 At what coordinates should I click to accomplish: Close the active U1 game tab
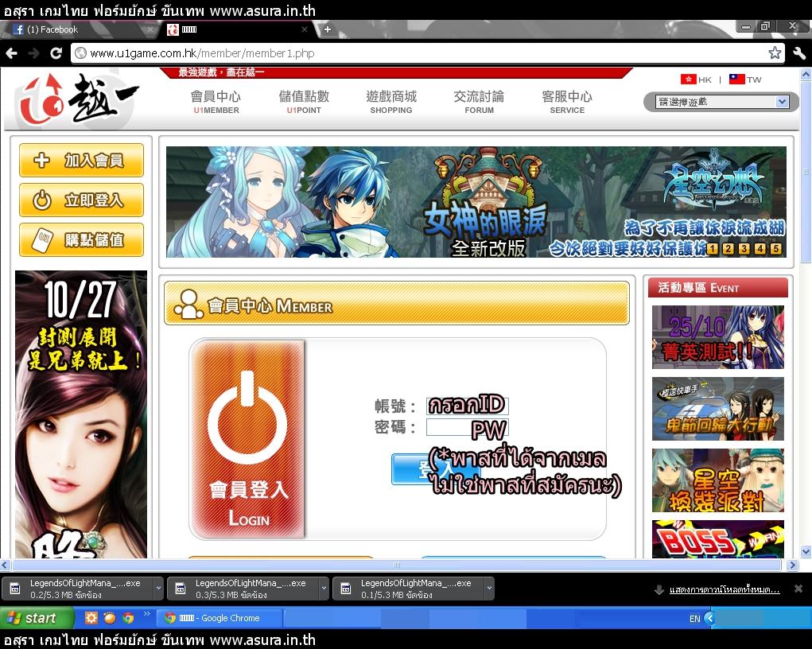(305, 29)
